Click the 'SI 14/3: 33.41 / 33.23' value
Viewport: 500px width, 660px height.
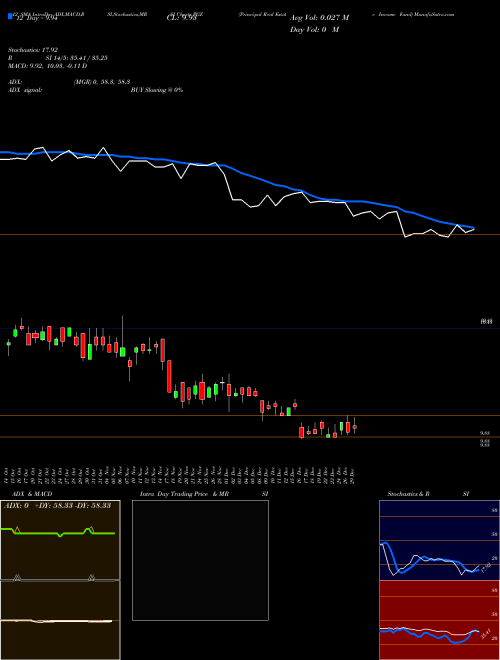(77, 58)
